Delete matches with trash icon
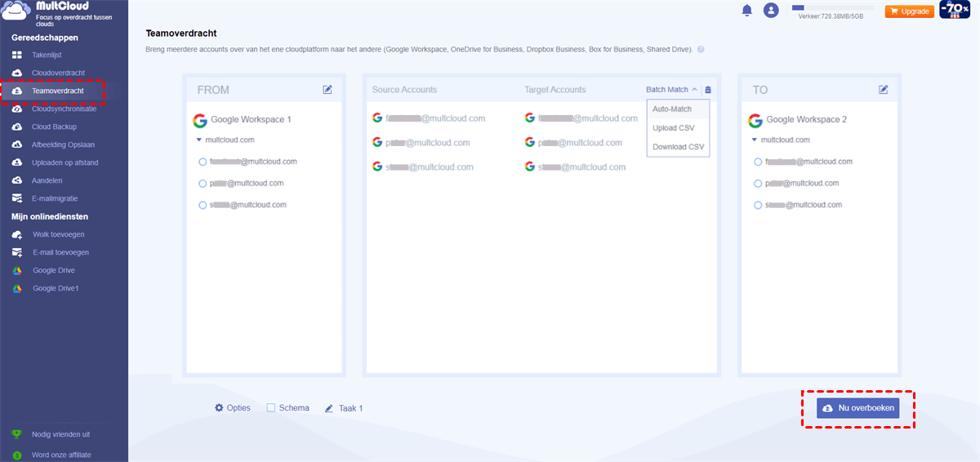The height and width of the screenshot is (462, 980). click(708, 90)
